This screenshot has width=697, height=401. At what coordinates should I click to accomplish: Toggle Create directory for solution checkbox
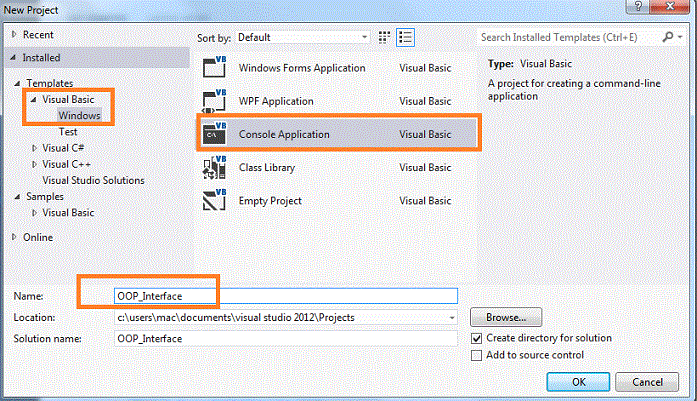pos(477,338)
